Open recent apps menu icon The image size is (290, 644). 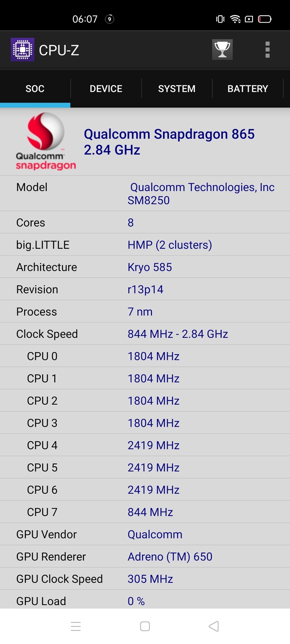click(76, 626)
